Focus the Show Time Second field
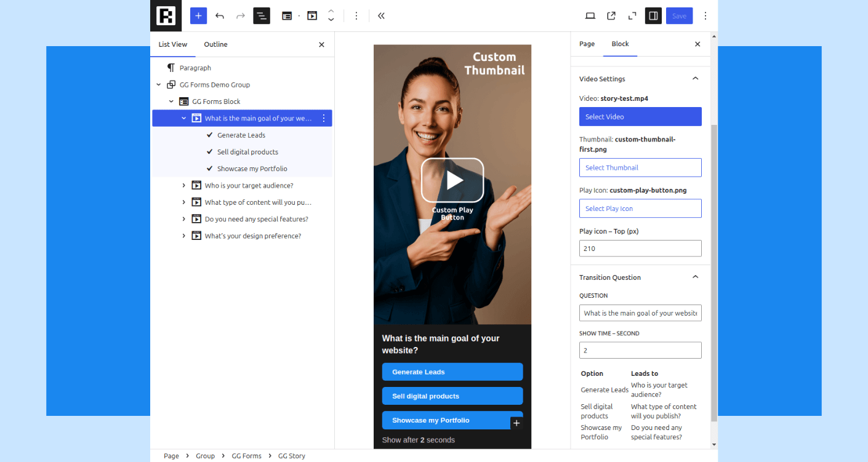Screen dimensions: 868x462 click(640, 350)
